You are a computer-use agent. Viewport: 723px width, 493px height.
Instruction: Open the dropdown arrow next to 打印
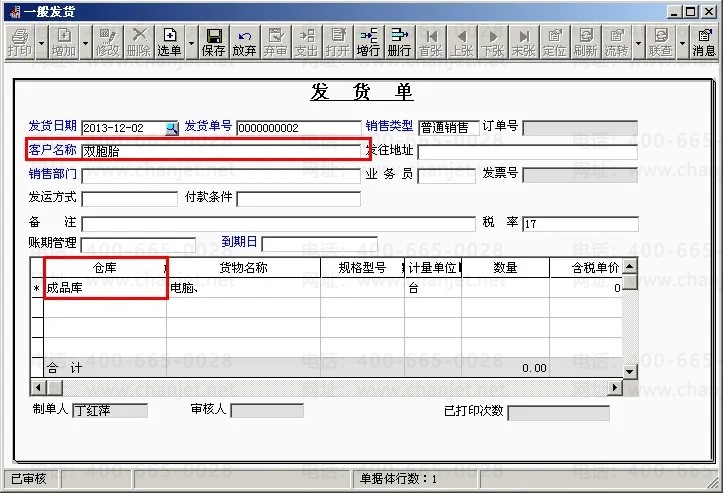click(x=41, y=43)
